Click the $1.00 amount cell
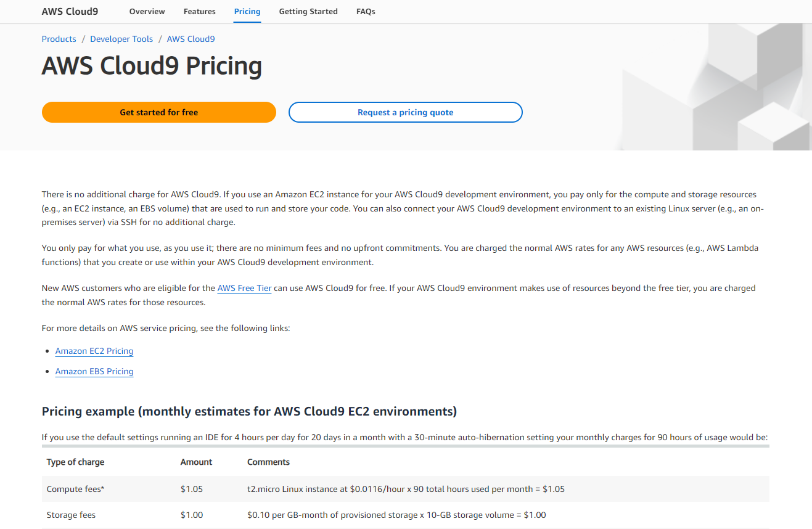The image size is (812, 529). coord(192,515)
